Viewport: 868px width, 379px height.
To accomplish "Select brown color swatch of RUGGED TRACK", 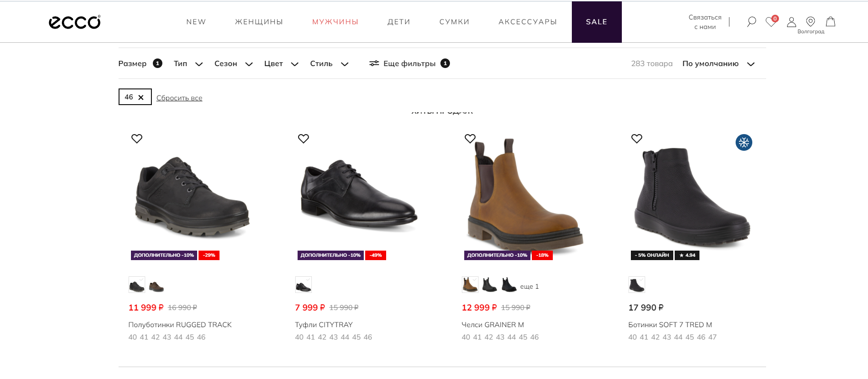I will pyautogui.click(x=156, y=286).
